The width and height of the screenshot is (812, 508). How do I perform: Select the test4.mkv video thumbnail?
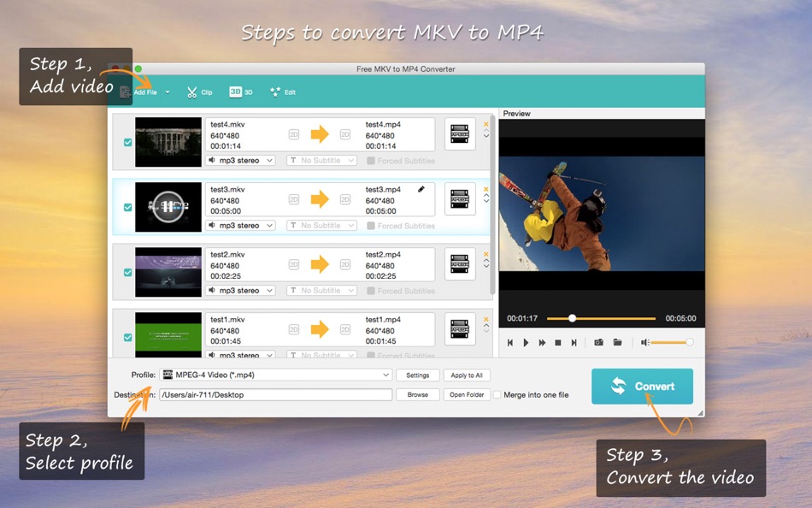(168, 142)
